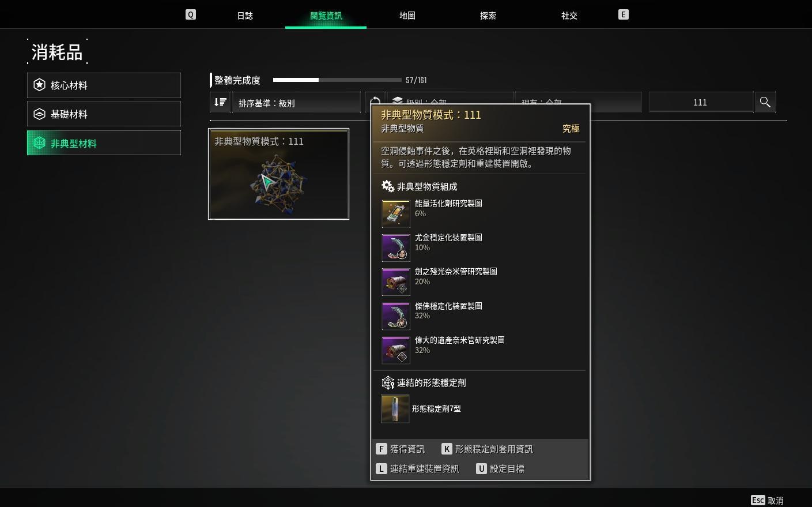Select 尤金穩定化裝置製圖 item icon
This screenshot has width=812, height=507.
396,247
